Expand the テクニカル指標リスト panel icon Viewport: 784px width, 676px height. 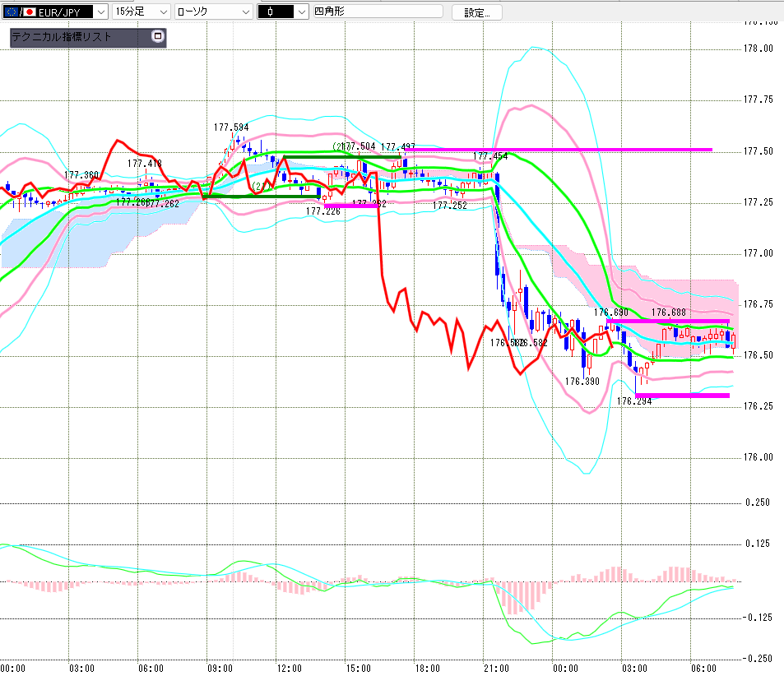[x=157, y=36]
